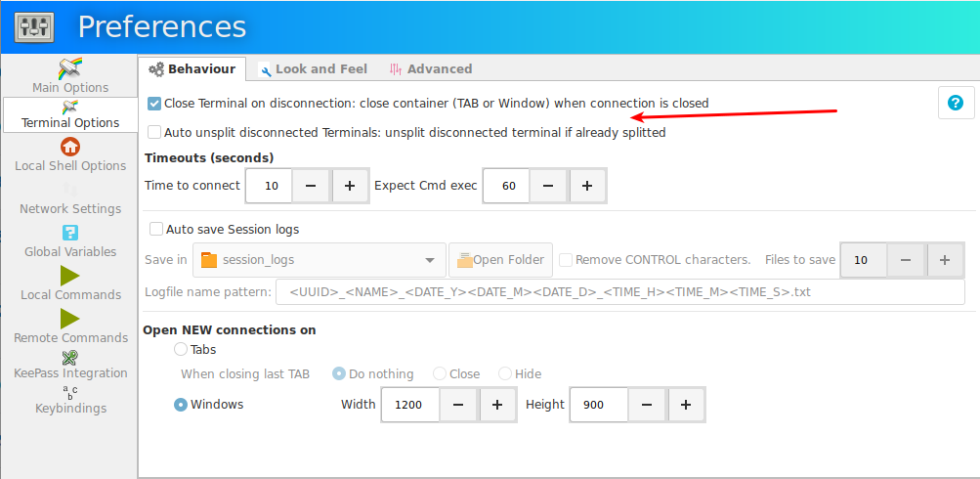Uncheck Close Terminal on disconnection checkbox
980x479 pixels.
point(154,104)
